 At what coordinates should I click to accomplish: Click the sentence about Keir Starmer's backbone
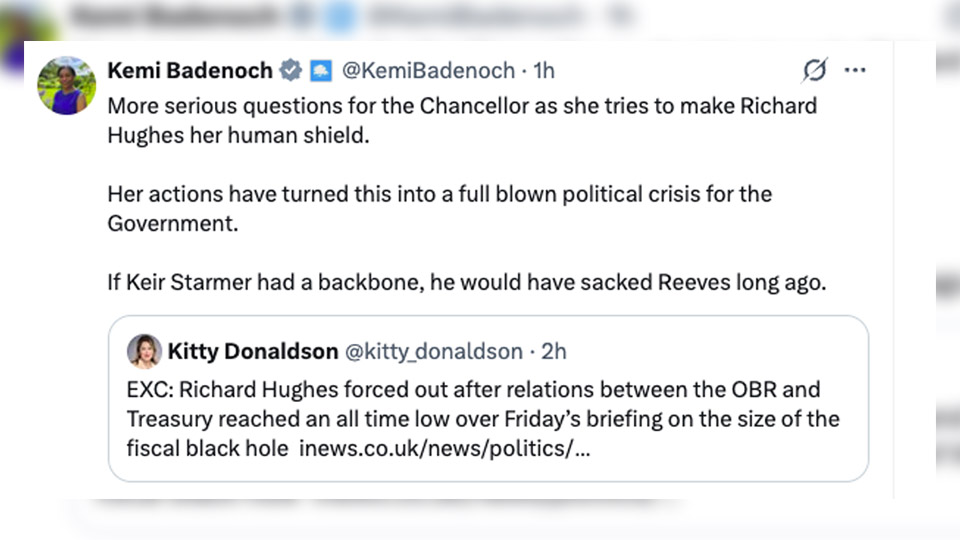pyautogui.click(x=467, y=282)
